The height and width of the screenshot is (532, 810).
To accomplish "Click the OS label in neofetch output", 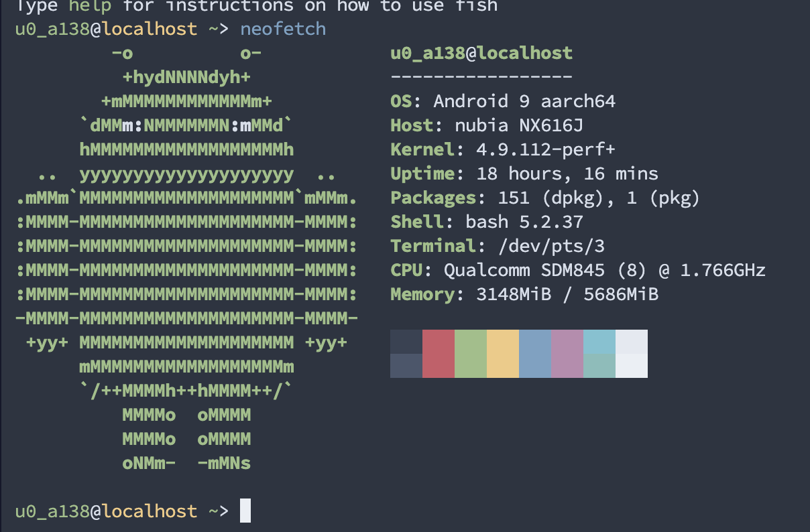I will (x=401, y=101).
